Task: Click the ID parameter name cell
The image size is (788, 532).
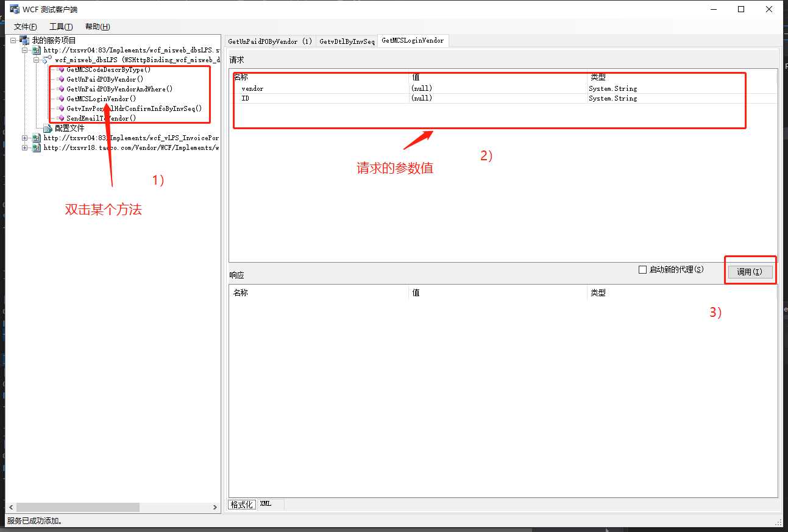Action: click(x=245, y=98)
